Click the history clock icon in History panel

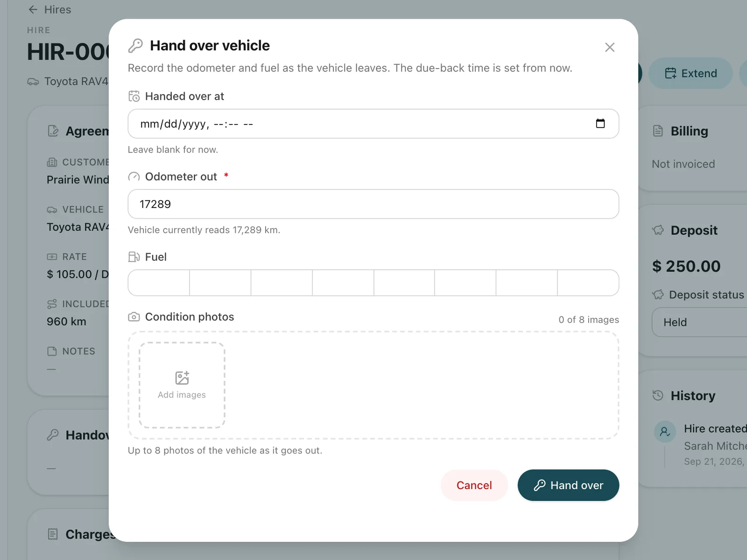[658, 396]
